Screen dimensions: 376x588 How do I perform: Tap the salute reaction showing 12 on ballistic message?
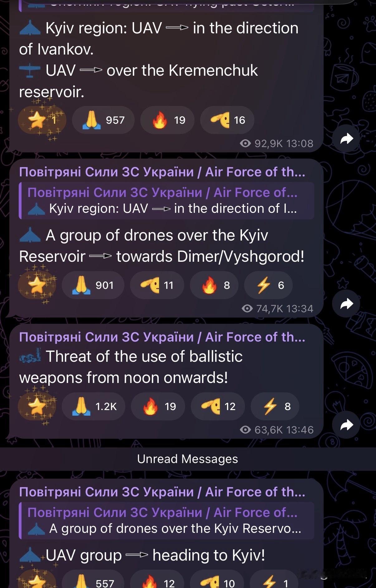[218, 407]
